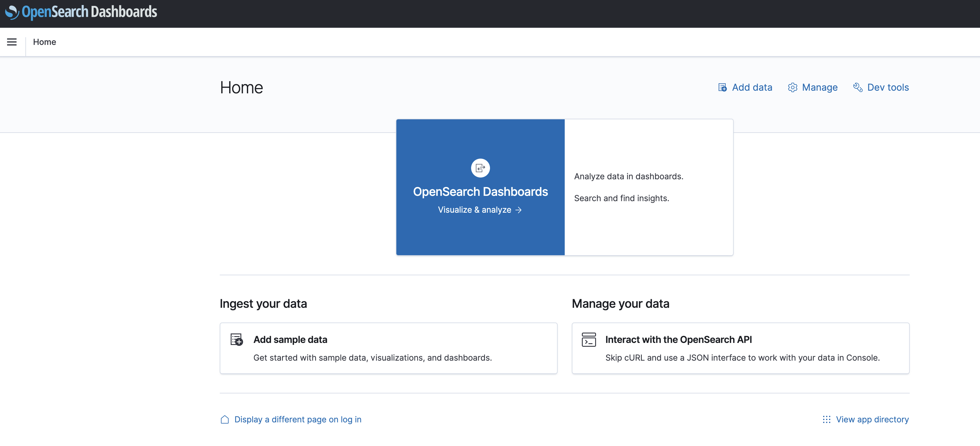Click the circular dashboards icon on blue card
This screenshot has height=446, width=980.
click(480, 168)
